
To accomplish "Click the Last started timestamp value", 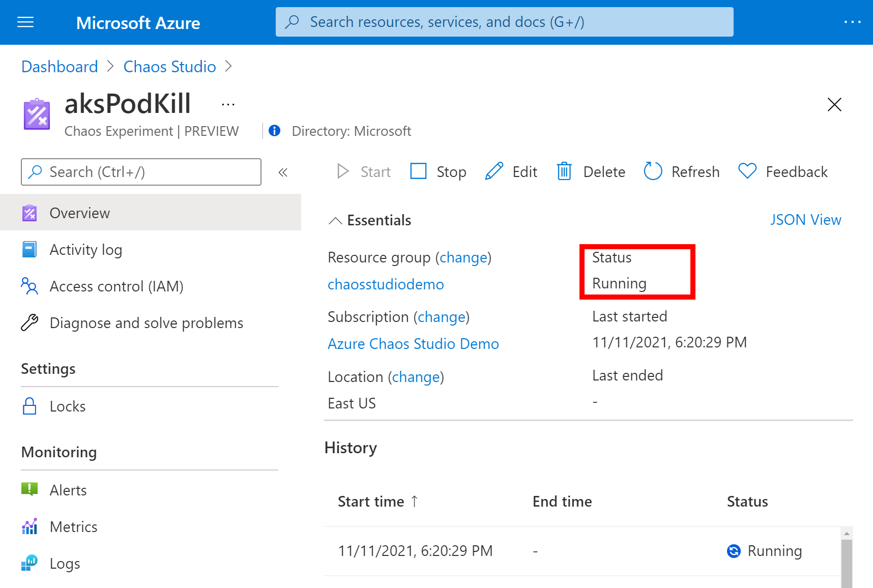I will (x=670, y=342).
